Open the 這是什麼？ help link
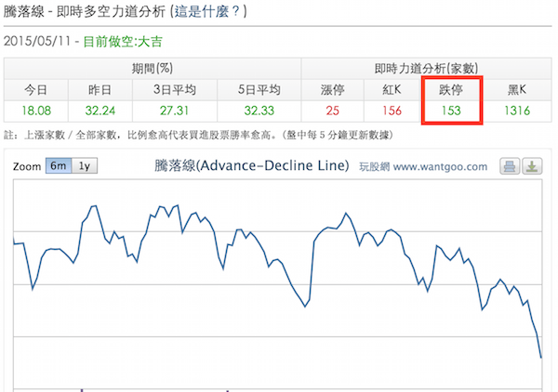558x392 pixels. pos(207,12)
